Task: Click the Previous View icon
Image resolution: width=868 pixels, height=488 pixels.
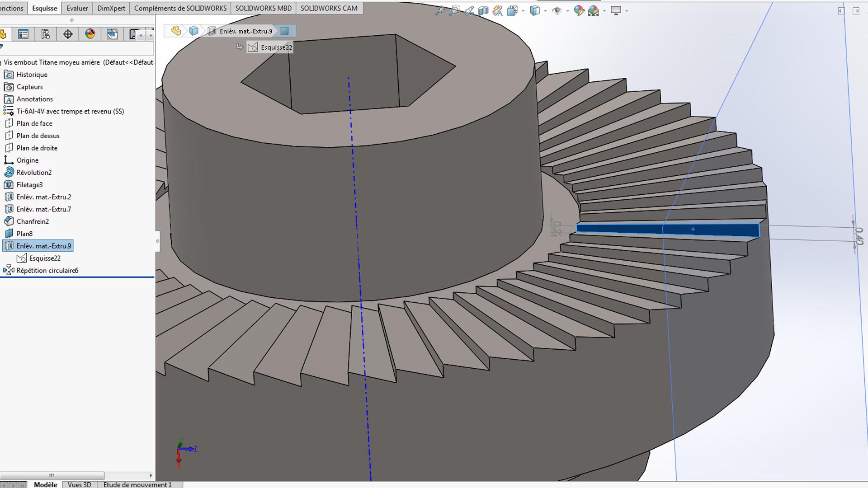Action: (x=469, y=11)
